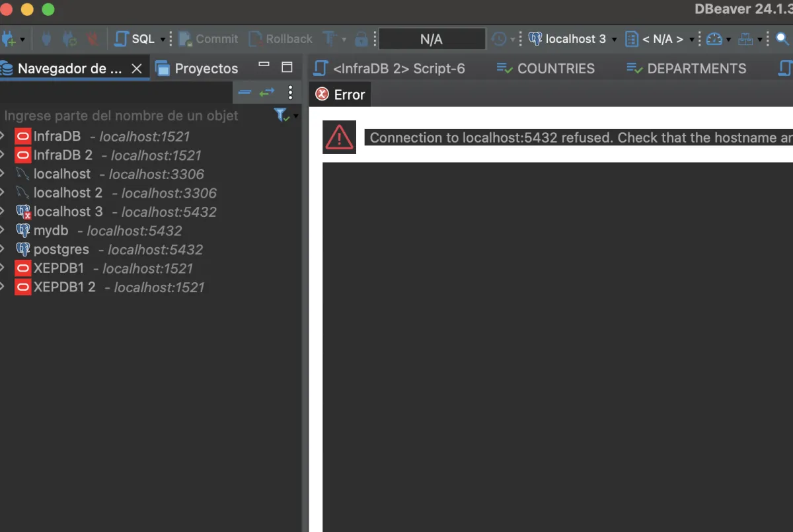Click the transaction mode T icon

point(329,39)
